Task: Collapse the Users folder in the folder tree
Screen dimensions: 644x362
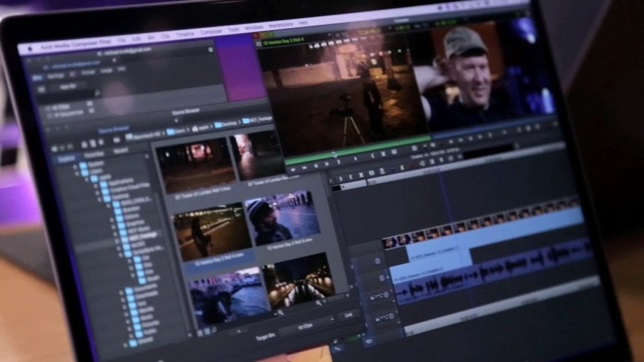Action: (77, 174)
